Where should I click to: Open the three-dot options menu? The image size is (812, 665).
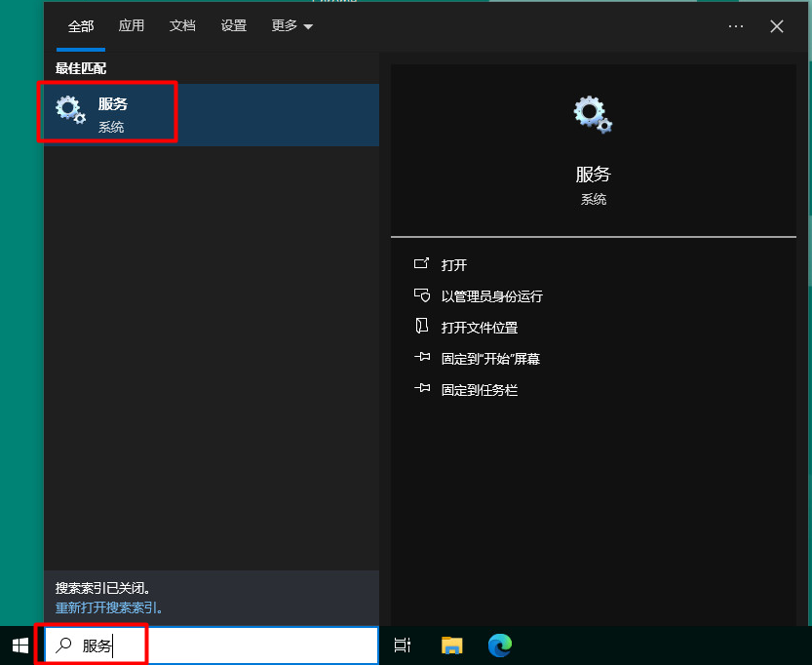736,26
